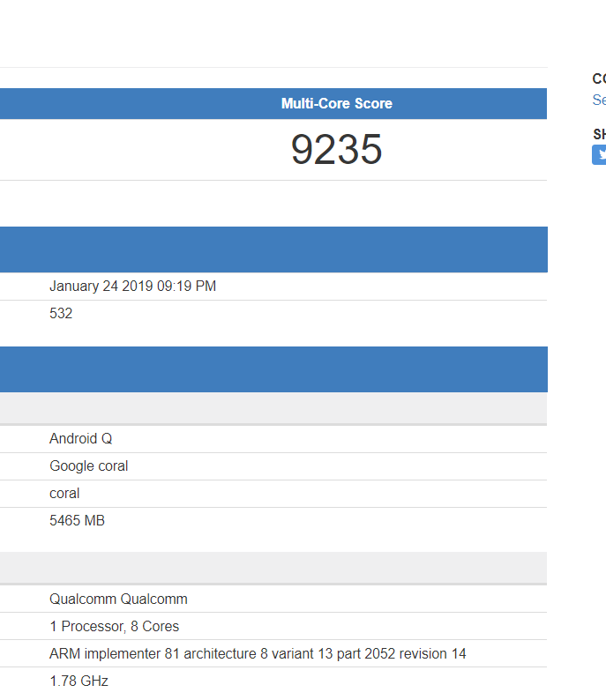This screenshot has height=700, width=606.
Task: Click the 9235 multi-core score value
Action: point(336,150)
